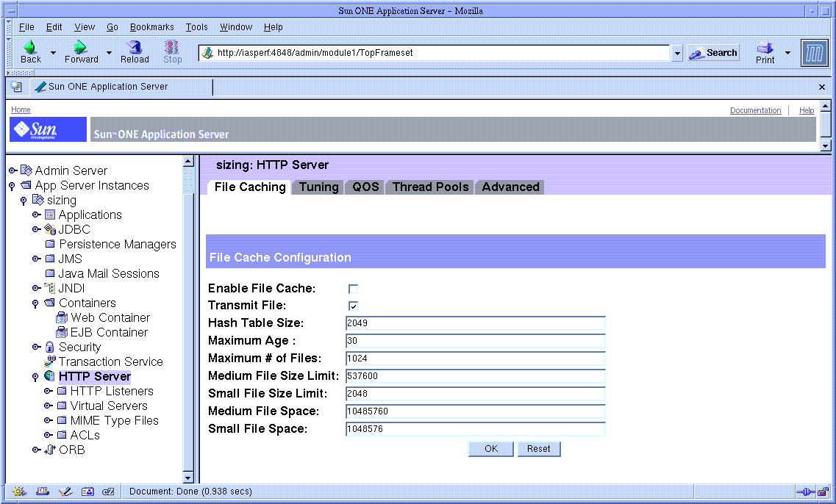Image resolution: width=836 pixels, height=504 pixels.
Task: Click the Search button
Action: tap(713, 53)
